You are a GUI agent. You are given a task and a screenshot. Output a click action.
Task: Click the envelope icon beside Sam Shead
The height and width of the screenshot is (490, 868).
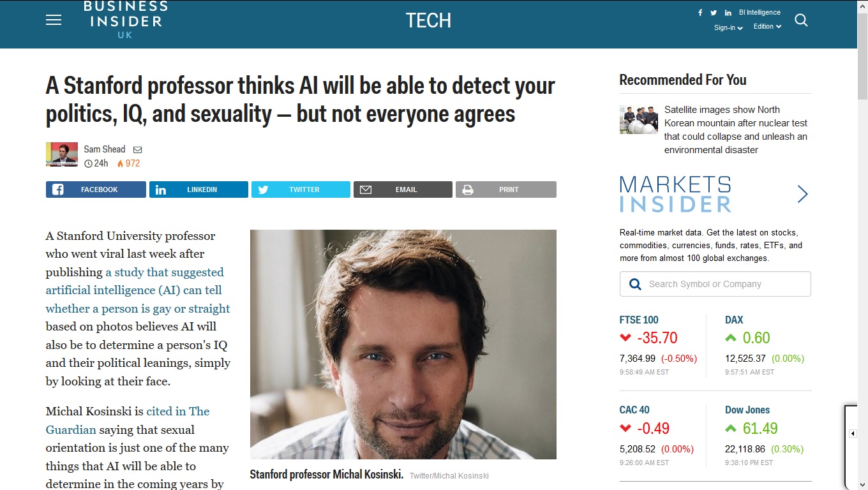tap(137, 150)
